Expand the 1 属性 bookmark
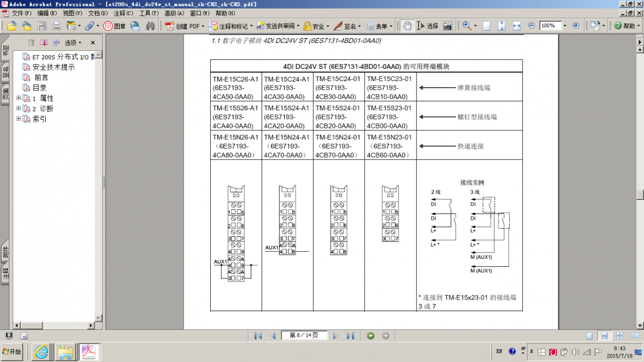This screenshot has width=644, height=362. (x=19, y=98)
